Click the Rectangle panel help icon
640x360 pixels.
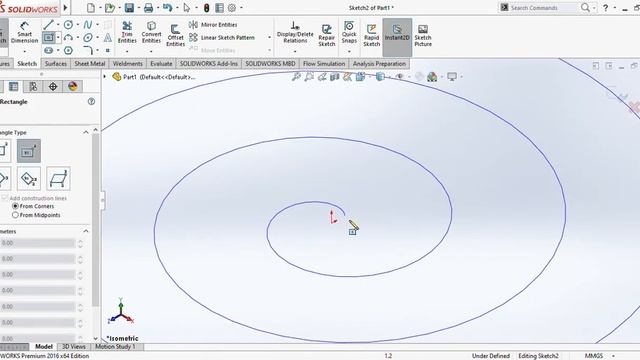91,102
